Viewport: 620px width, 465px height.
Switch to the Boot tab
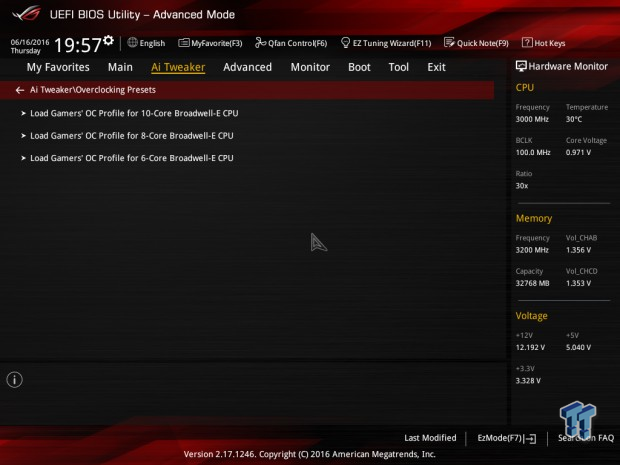[359, 67]
